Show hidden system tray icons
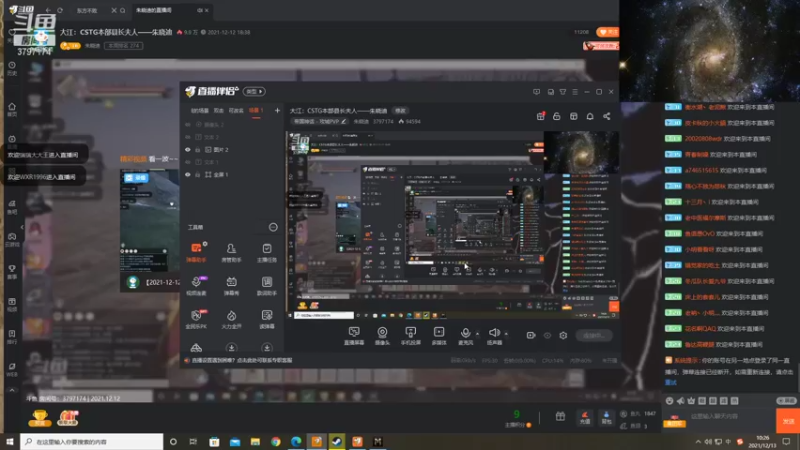The image size is (800, 450). (698, 441)
